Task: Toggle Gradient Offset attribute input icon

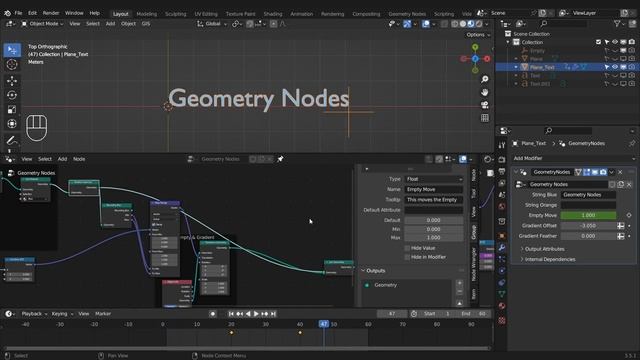Action: click(621, 226)
